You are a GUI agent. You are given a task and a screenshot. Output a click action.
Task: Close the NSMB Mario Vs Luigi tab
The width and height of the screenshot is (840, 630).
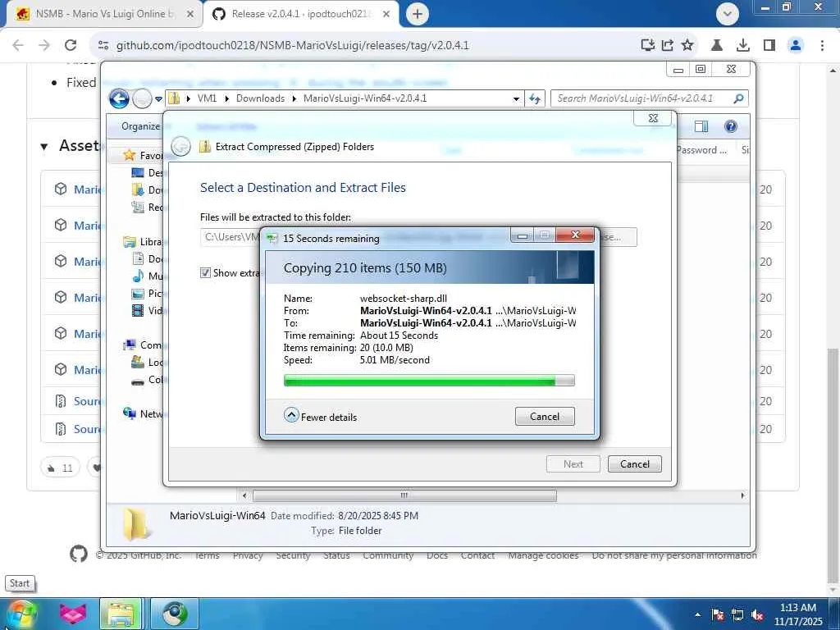click(x=189, y=14)
